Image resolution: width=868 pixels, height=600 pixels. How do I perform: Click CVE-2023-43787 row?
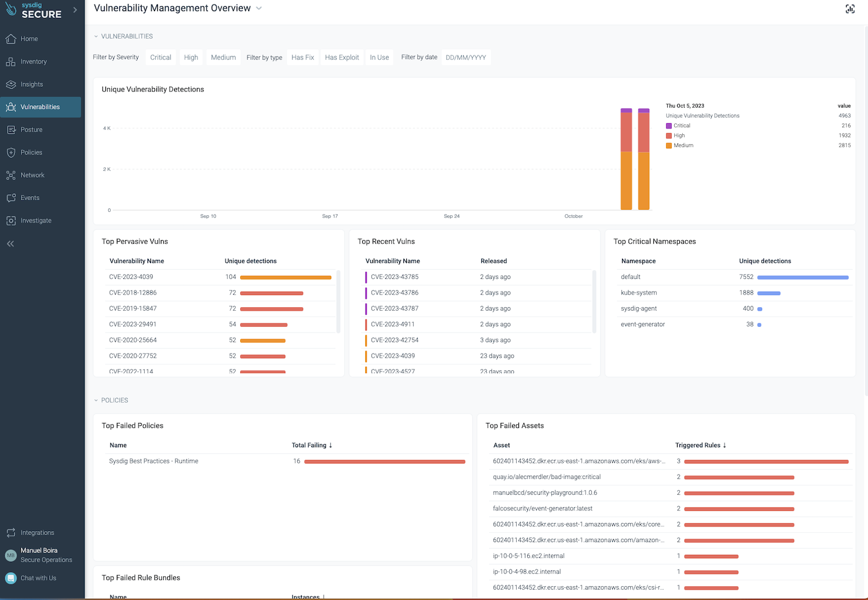pyautogui.click(x=477, y=308)
